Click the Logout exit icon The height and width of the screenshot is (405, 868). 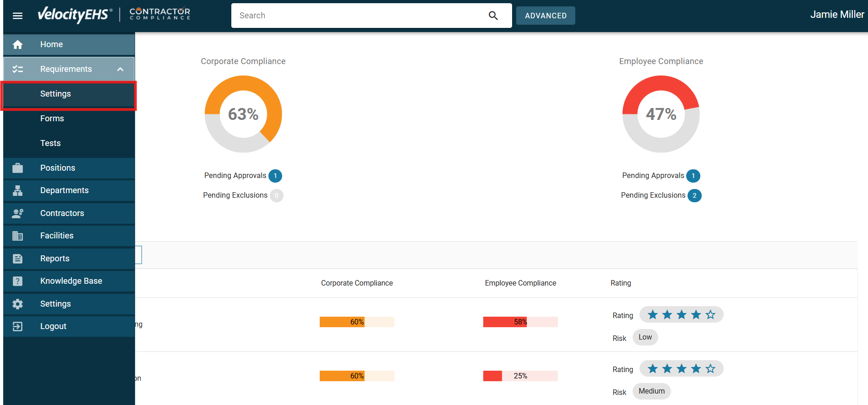point(17,326)
